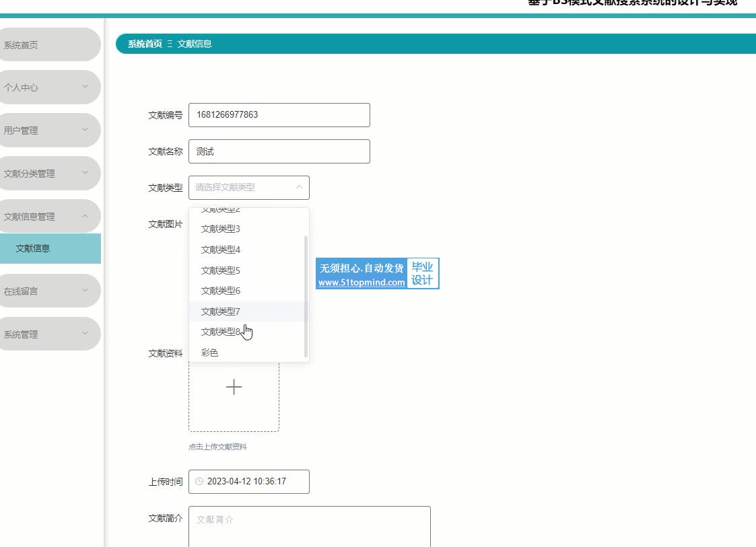756x547 pixels.
Task: Collapse the 文献类型 dropdown arrow
Action: [x=300, y=188]
